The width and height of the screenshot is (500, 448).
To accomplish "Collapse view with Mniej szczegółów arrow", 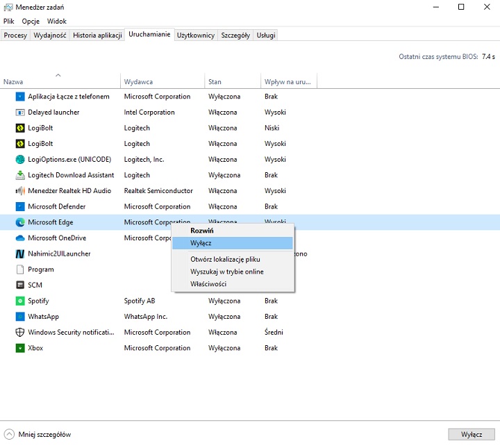I will tap(9, 434).
